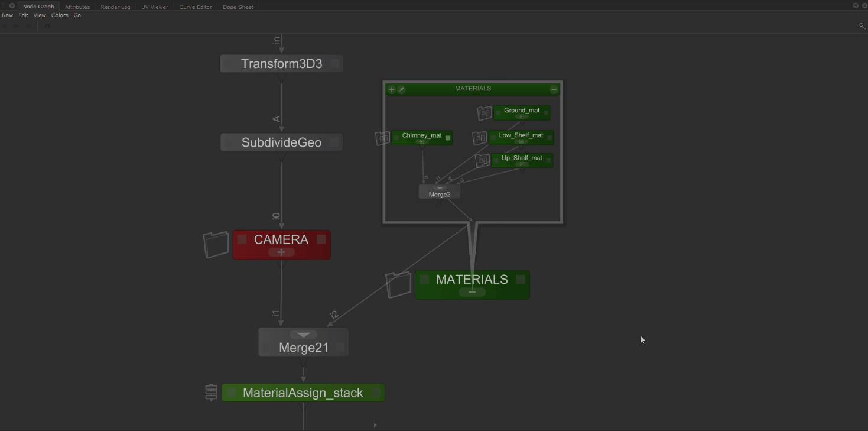Select the Low_Shelf_mat node
This screenshot has width=868, height=431.
521,135
